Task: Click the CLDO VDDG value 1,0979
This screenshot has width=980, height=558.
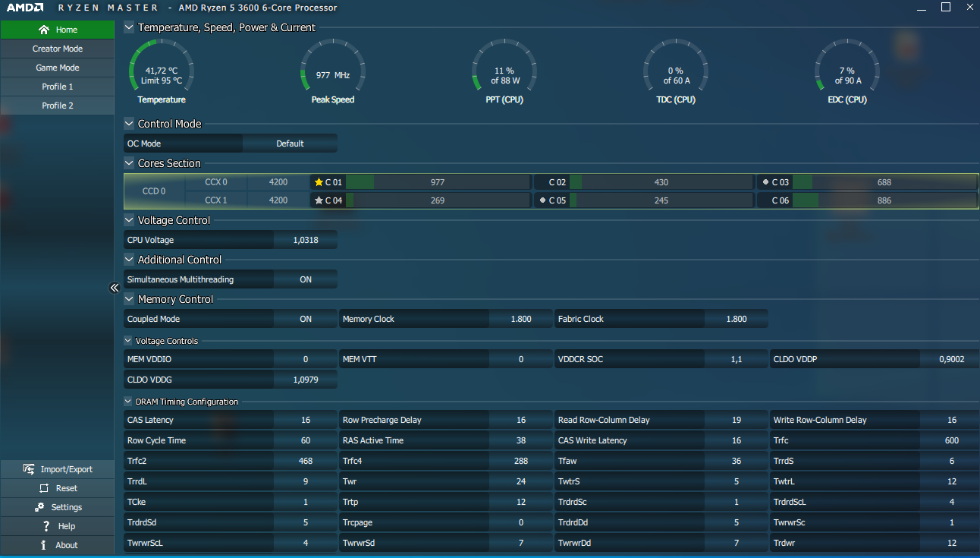Action: pyautogui.click(x=306, y=380)
